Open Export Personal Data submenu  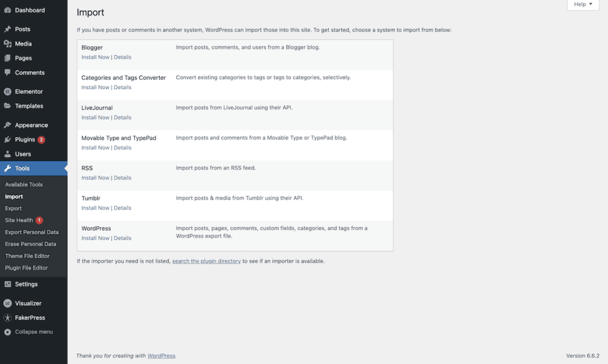click(31, 232)
